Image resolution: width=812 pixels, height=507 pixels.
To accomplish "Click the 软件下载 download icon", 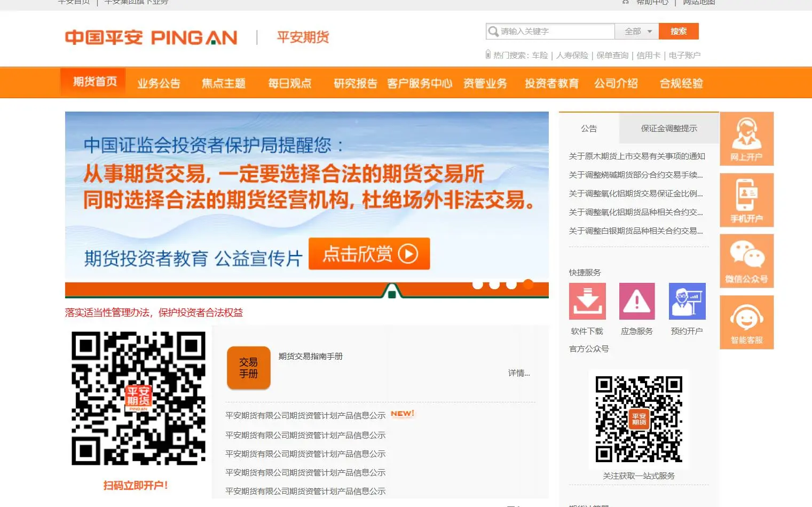I will (x=587, y=302).
